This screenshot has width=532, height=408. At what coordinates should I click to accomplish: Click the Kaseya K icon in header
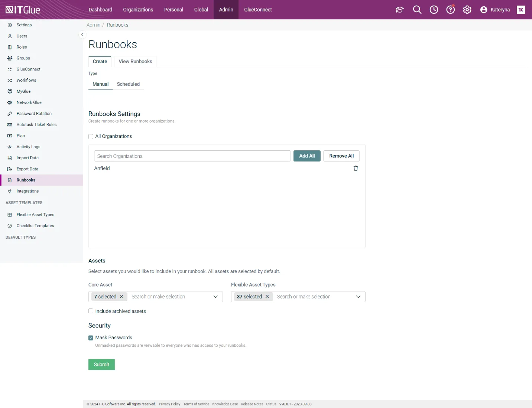tap(521, 10)
